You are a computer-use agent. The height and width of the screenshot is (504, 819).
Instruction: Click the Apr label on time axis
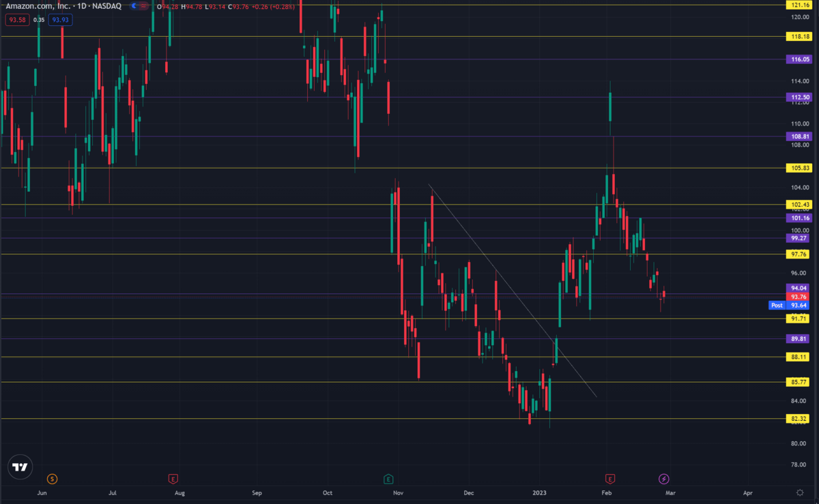(x=748, y=492)
